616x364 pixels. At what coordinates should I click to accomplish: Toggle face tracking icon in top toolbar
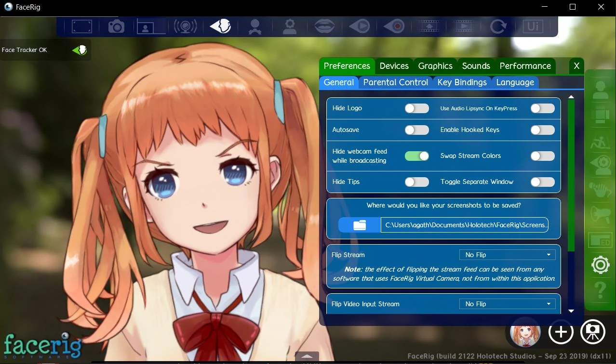click(220, 26)
